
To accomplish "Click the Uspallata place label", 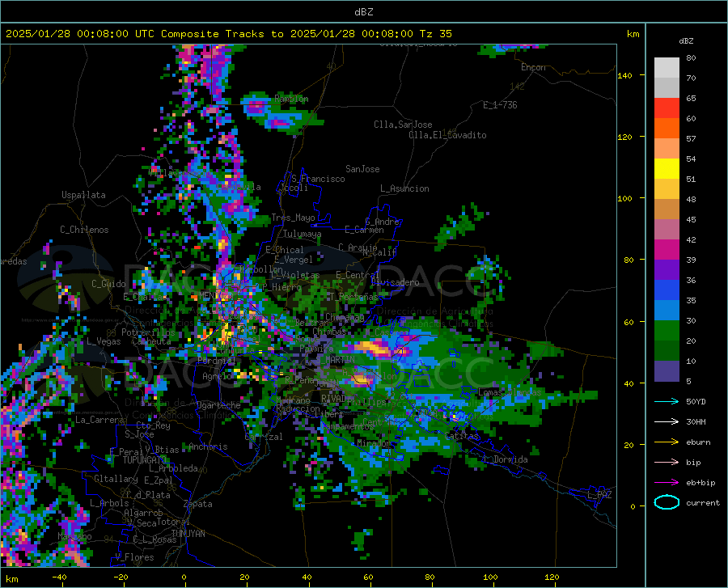I will tap(83, 195).
